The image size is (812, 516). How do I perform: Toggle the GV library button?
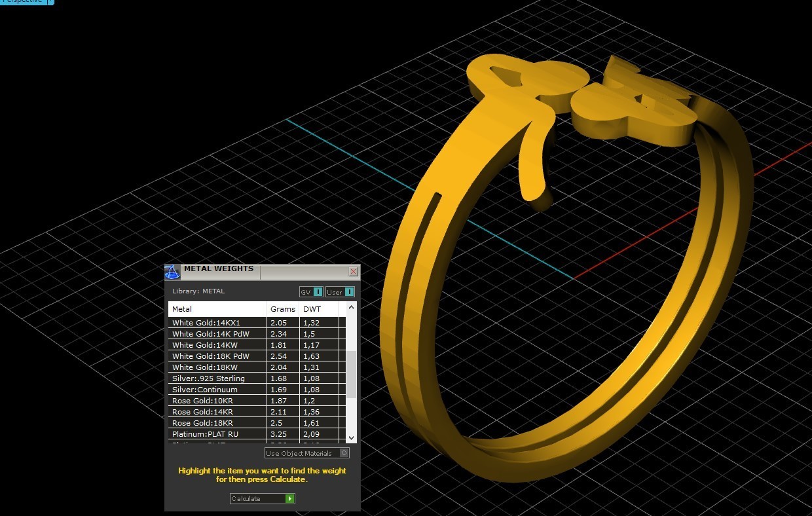tap(310, 292)
